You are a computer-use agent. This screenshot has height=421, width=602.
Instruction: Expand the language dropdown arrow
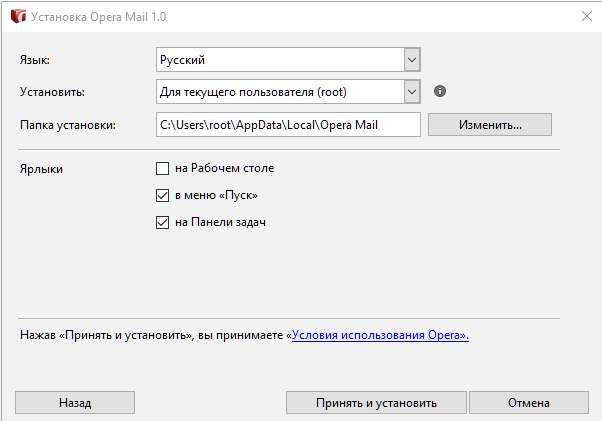[412, 60]
